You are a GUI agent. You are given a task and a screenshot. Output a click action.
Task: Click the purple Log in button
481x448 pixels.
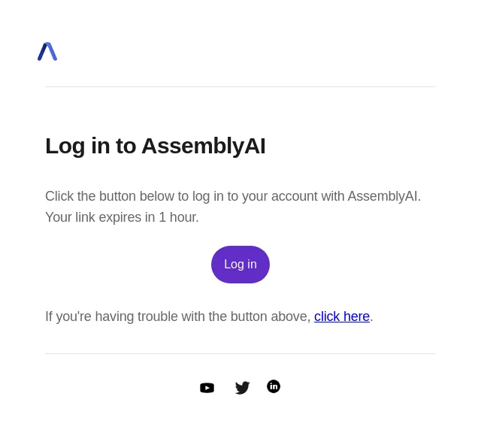[x=240, y=265]
